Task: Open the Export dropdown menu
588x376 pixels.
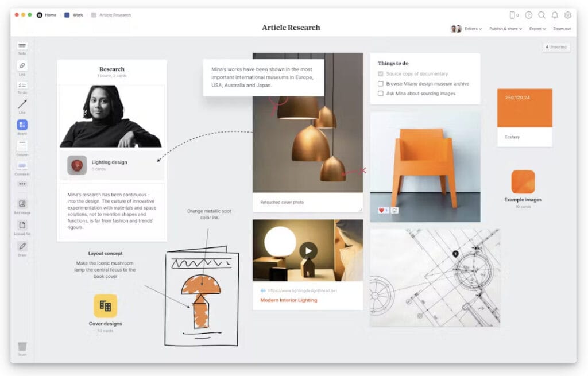Action: (x=537, y=29)
